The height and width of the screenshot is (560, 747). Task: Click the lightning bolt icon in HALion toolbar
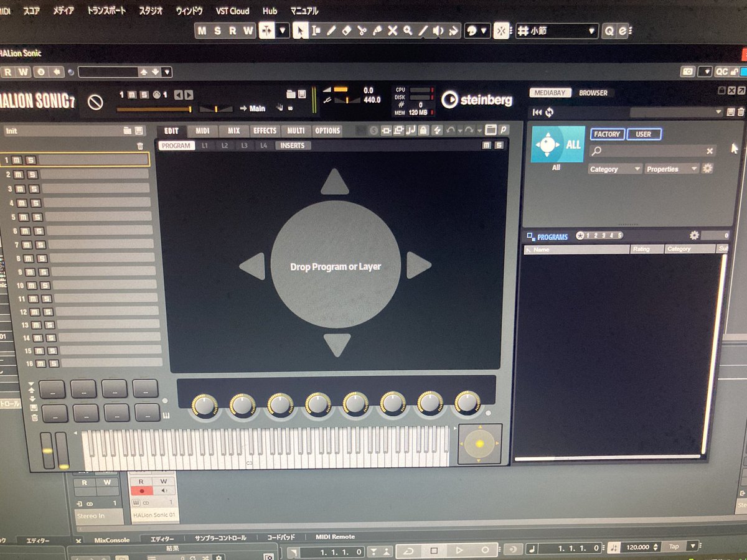436,130
